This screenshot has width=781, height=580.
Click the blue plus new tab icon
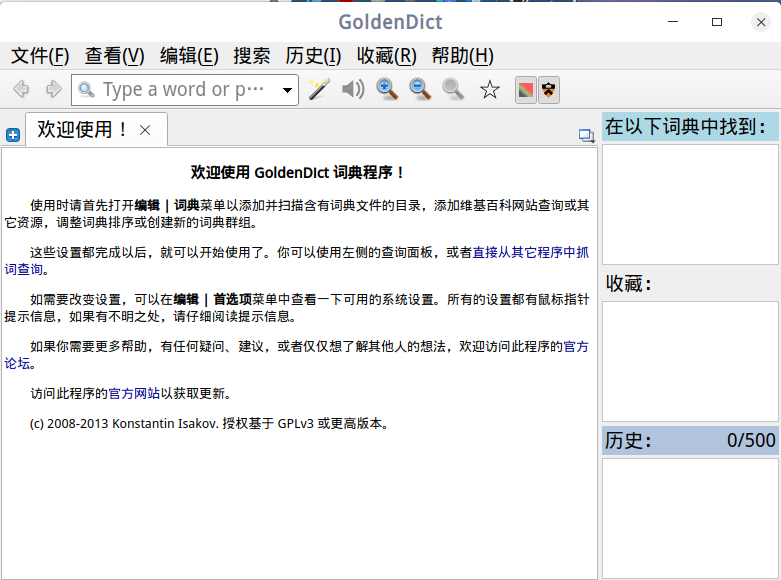coord(13,135)
